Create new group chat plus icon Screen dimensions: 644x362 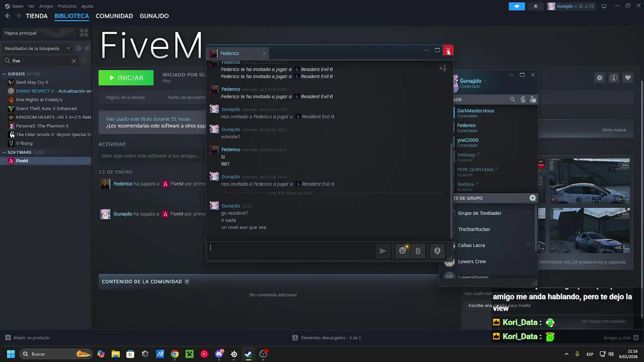(x=533, y=198)
